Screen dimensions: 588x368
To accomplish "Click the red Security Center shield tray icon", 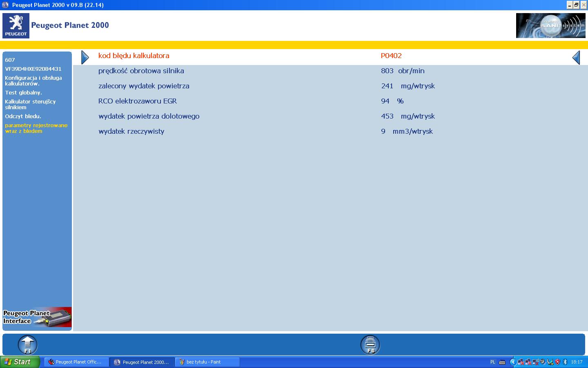I will click(x=557, y=362).
